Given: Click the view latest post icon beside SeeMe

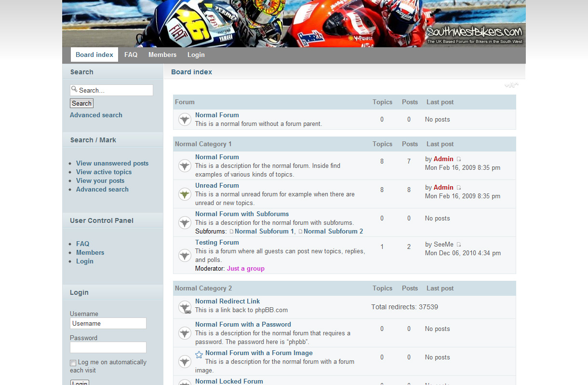Looking at the screenshot, I should pos(459,245).
